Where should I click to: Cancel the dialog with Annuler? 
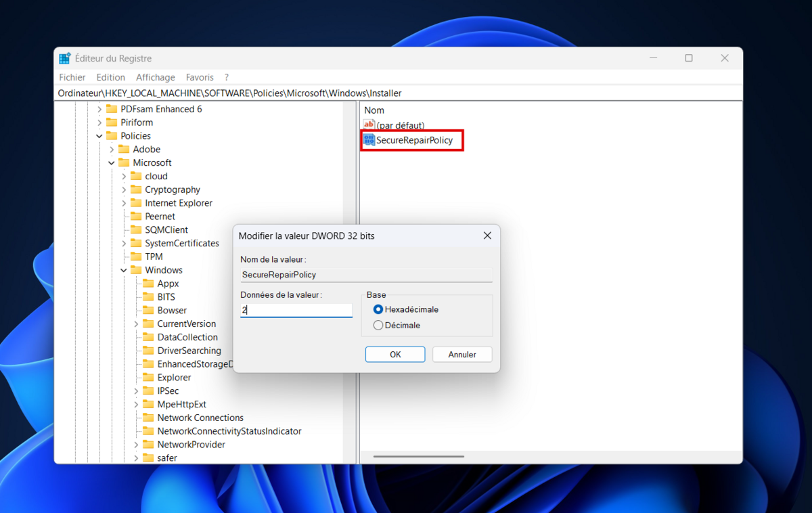[462, 355]
